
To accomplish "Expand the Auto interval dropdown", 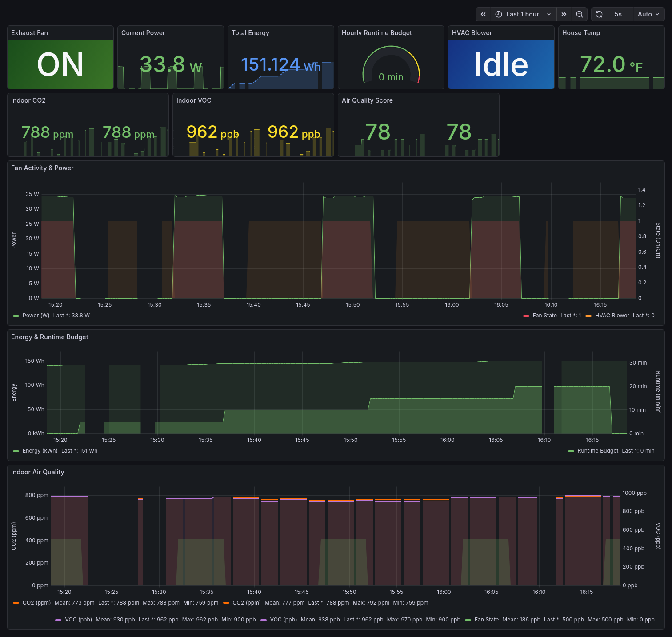I will coord(648,14).
